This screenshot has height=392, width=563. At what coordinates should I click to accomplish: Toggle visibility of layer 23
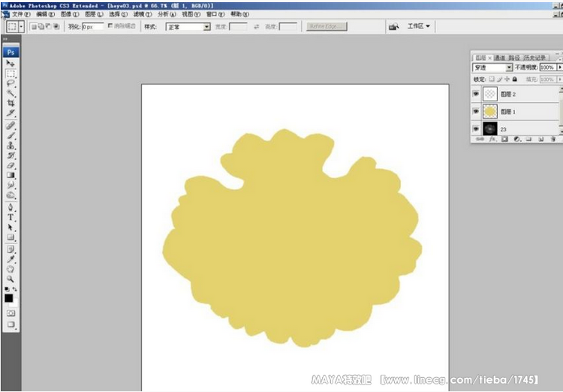pyautogui.click(x=476, y=129)
